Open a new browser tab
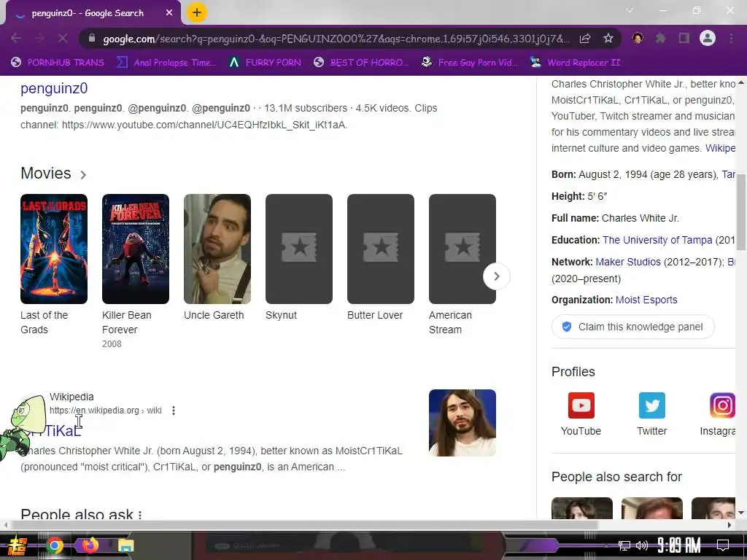Screen dimensions: 747x560 click(197, 12)
